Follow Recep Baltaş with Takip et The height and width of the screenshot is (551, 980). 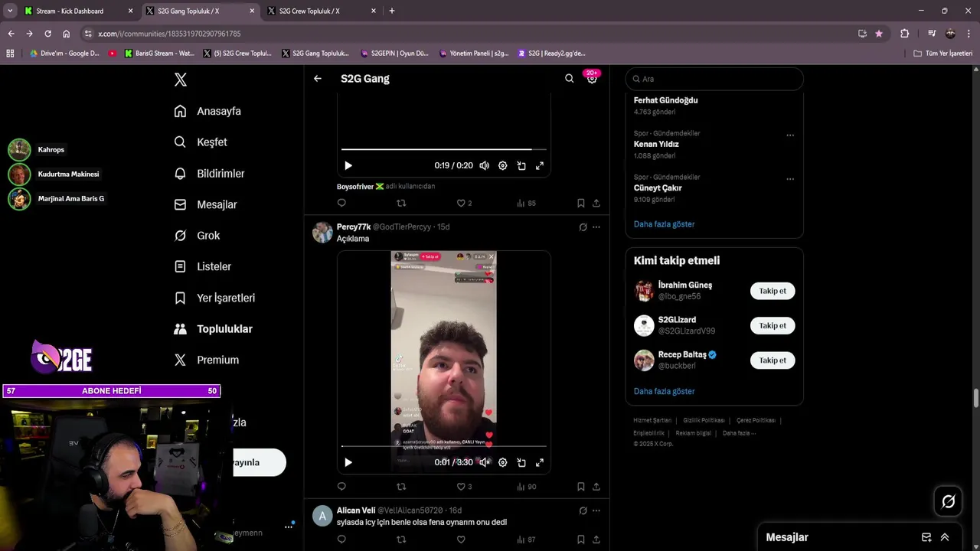pos(773,360)
